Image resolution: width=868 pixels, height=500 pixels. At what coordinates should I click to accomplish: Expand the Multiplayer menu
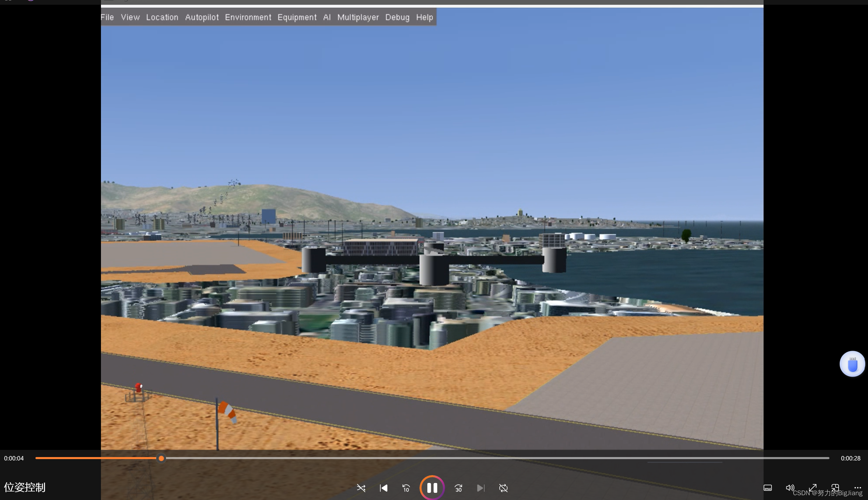click(x=358, y=17)
